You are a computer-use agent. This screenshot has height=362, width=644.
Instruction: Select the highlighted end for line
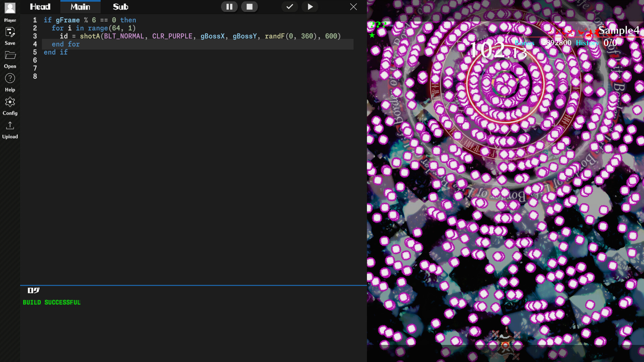tap(66, 44)
